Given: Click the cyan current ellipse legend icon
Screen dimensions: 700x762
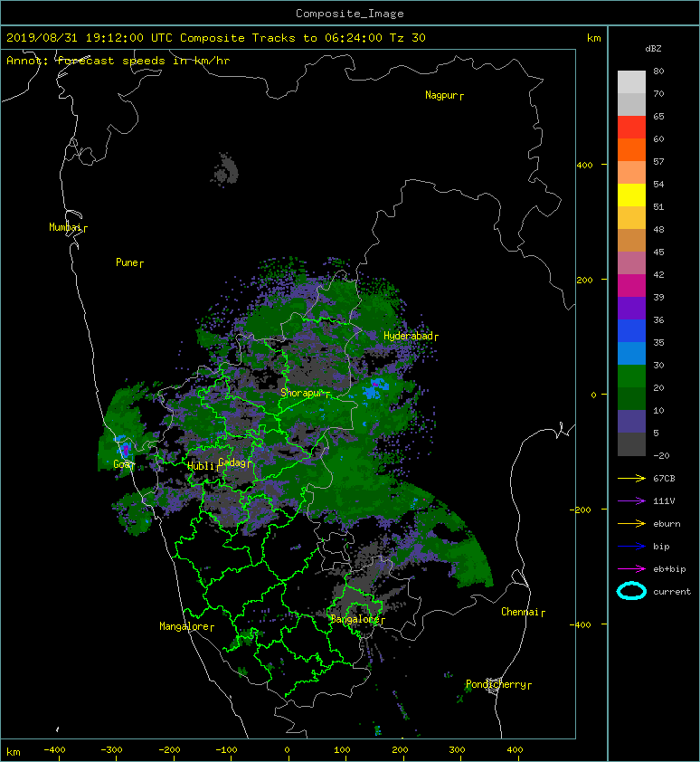Looking at the screenshot, I should (631, 591).
